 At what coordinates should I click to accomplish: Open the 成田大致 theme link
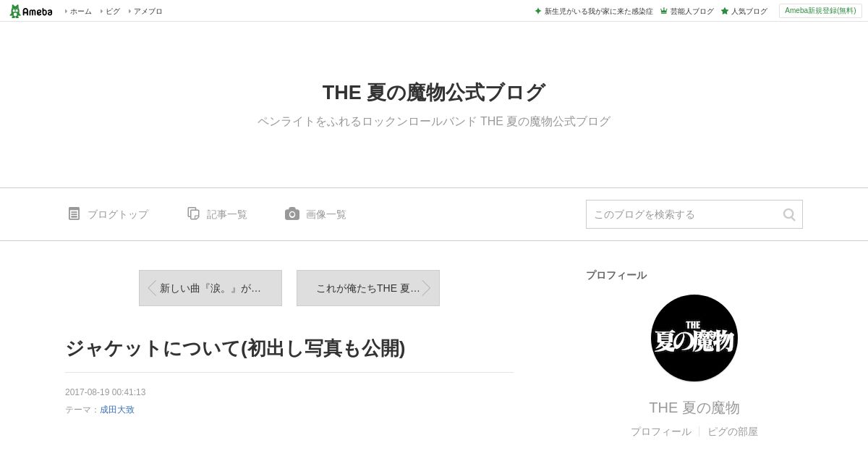click(117, 410)
